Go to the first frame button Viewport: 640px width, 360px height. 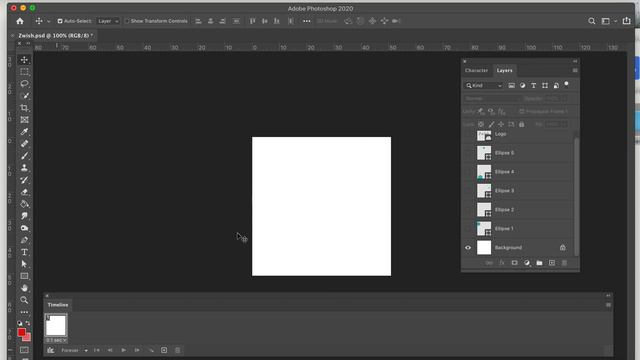(97, 350)
